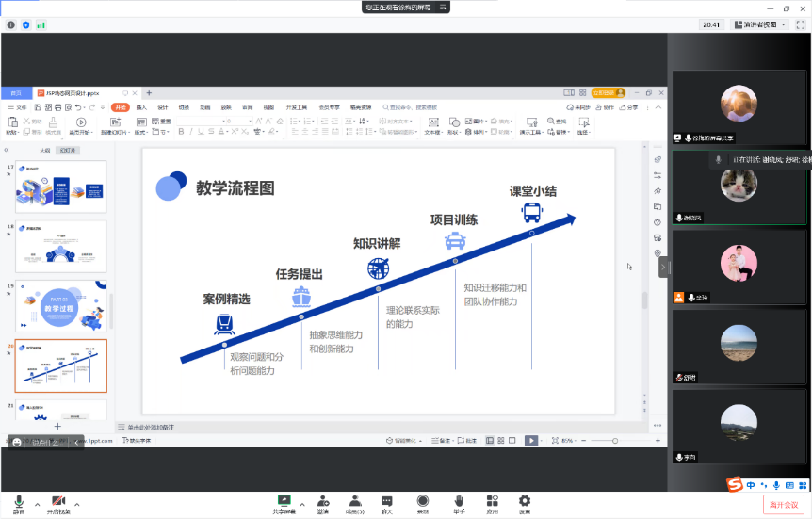Start meeting recording
812x519 pixels.
pyautogui.click(x=423, y=504)
